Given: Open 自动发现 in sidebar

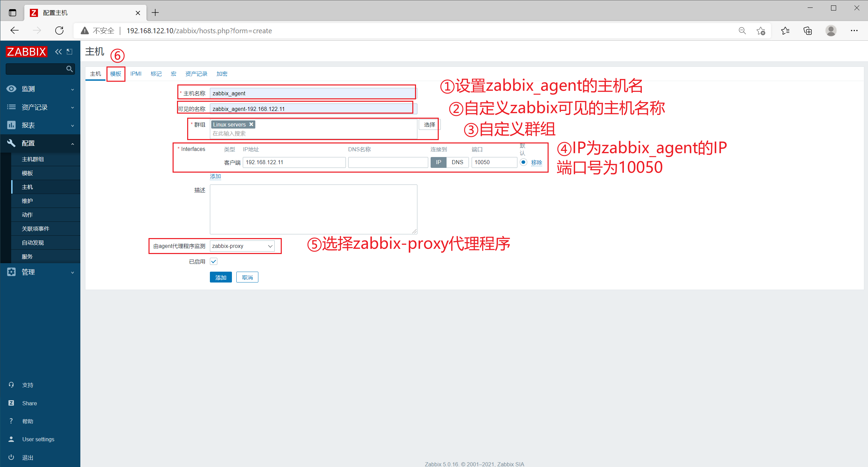Looking at the screenshot, I should point(46,243).
